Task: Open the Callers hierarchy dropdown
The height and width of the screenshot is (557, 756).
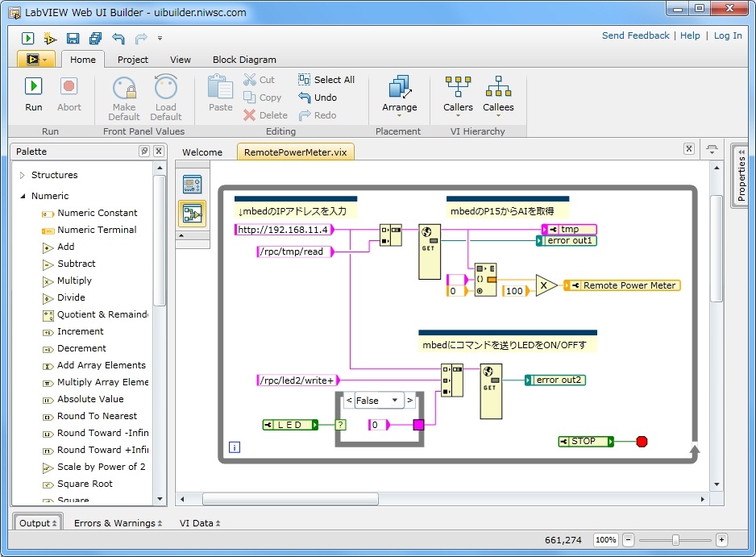Action: coord(458,96)
